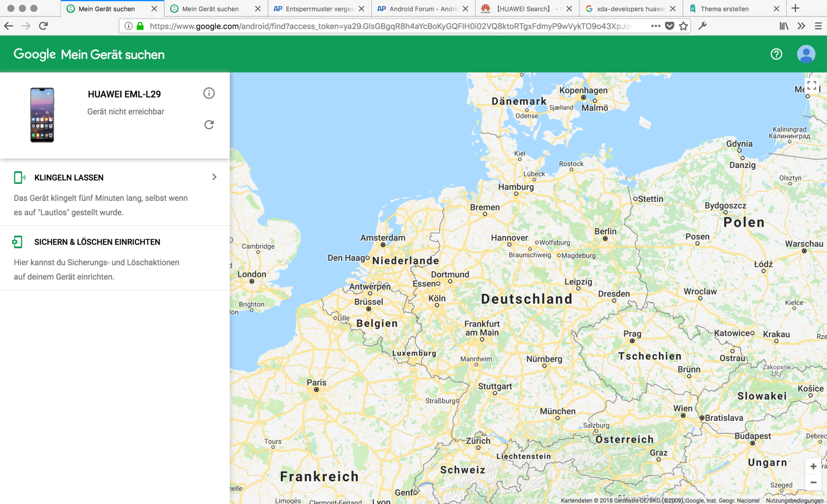This screenshot has width=827, height=504.
Task: Open Nutzungsbedingungen link on map
Action: [794, 500]
